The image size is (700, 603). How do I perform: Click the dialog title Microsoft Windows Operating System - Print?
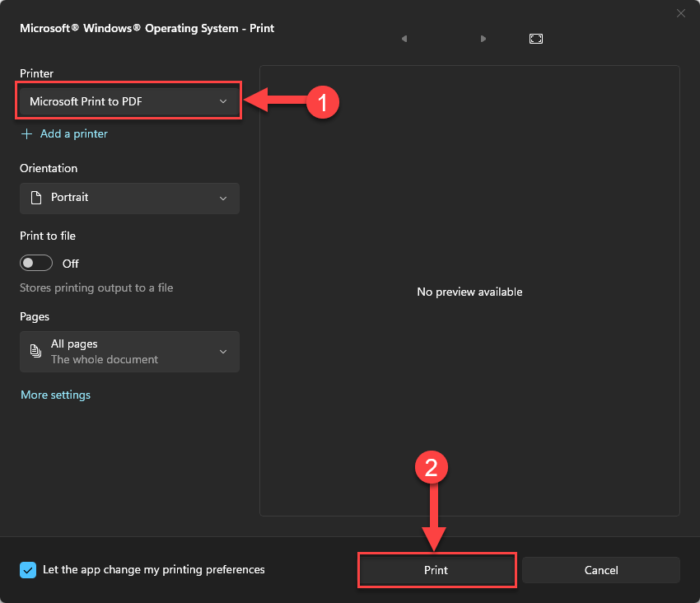(x=147, y=28)
